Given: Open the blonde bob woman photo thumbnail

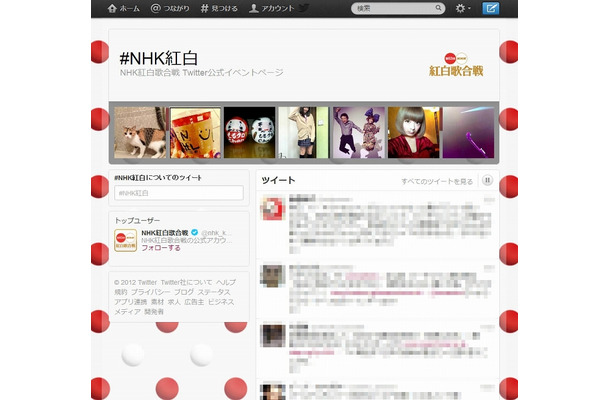Looking at the screenshot, I should (414, 132).
